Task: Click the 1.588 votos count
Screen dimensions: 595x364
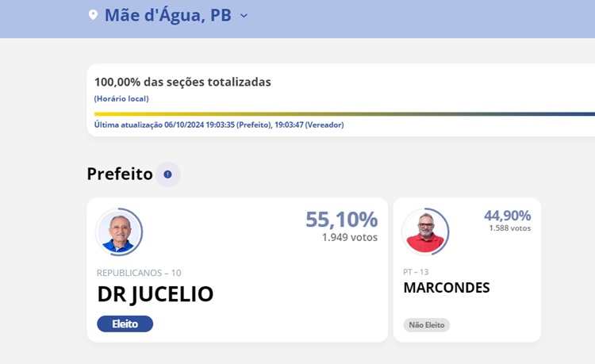Action: pyautogui.click(x=509, y=228)
